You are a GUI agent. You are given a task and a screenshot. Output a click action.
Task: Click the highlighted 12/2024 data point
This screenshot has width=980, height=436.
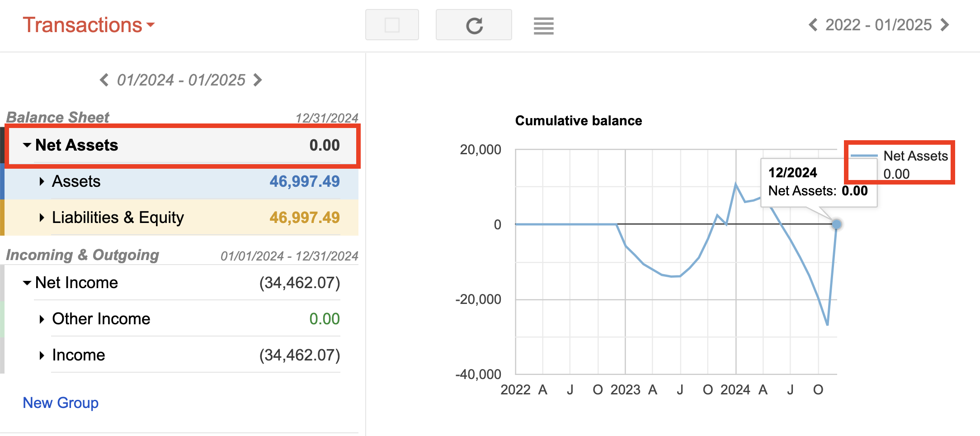pos(837,224)
